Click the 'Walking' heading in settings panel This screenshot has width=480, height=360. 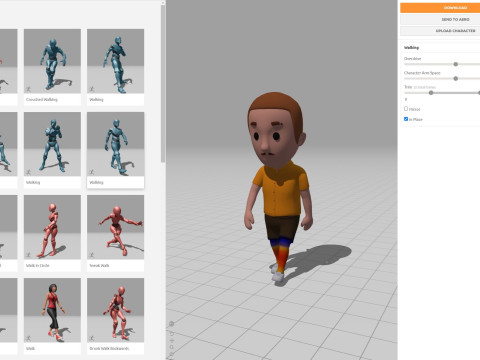[411, 48]
